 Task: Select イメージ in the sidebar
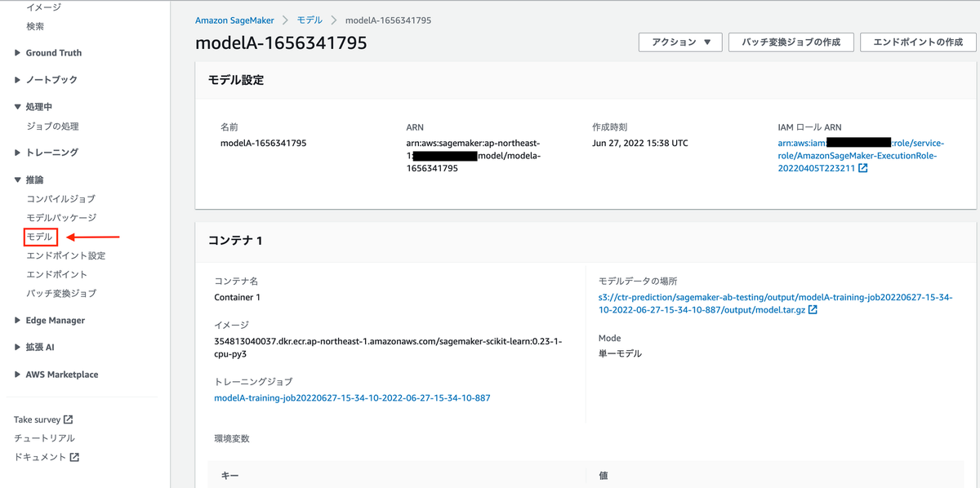coord(43,7)
